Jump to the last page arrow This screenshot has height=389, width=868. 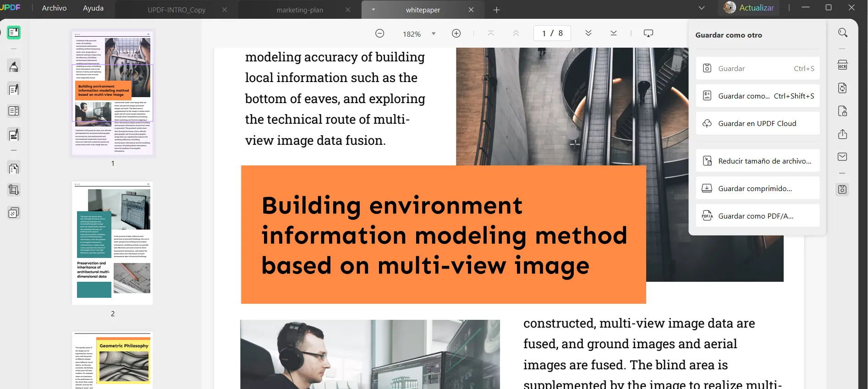click(614, 33)
